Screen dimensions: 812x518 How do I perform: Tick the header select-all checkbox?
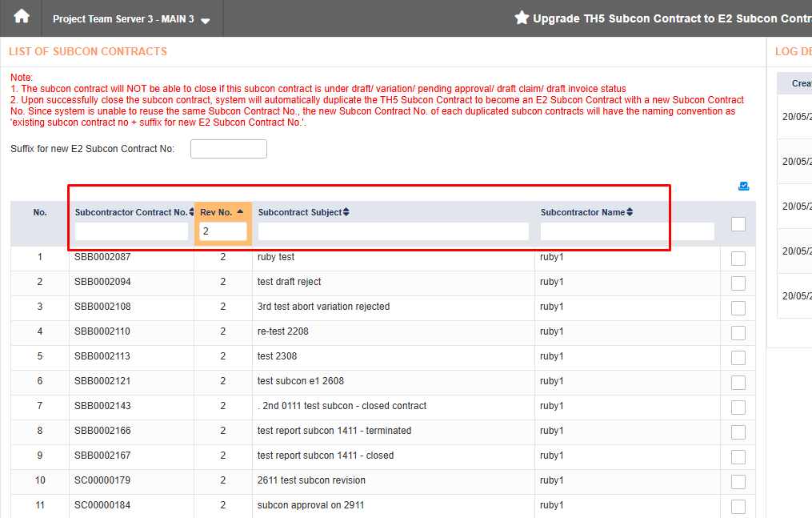(x=738, y=224)
